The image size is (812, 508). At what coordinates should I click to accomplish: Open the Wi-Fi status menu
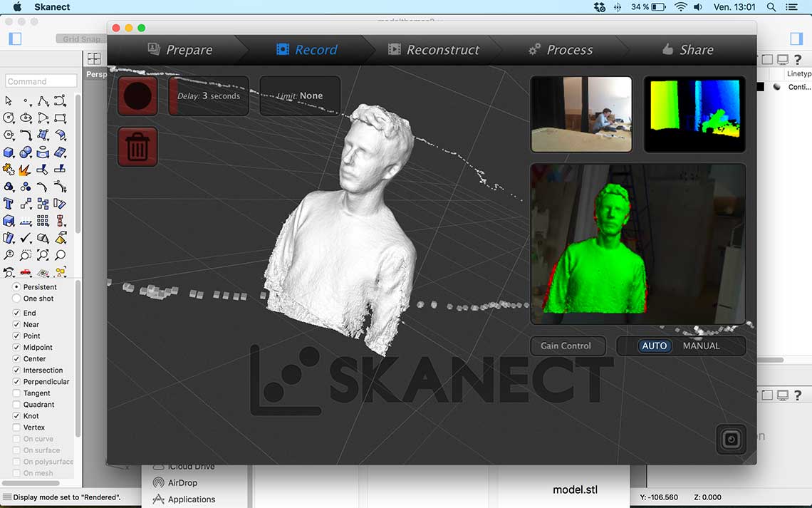pyautogui.click(x=680, y=6)
